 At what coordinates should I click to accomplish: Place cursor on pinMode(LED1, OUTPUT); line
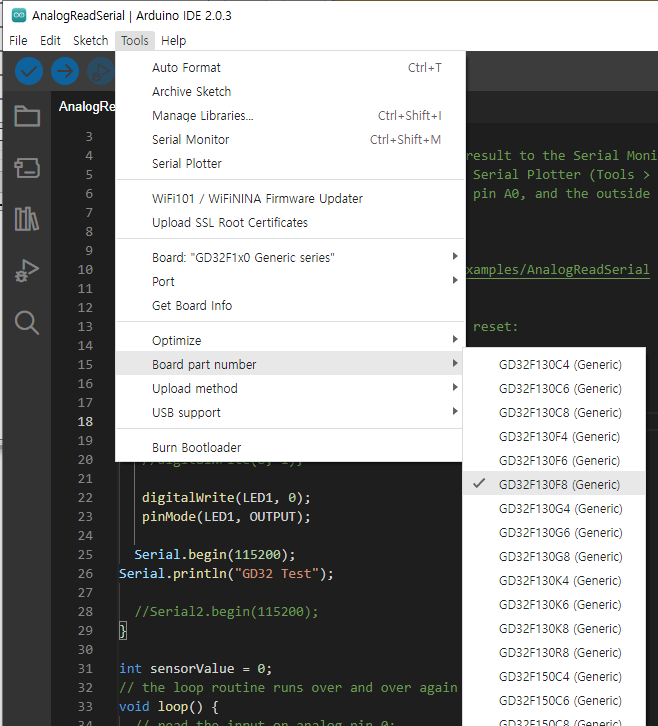tap(226, 517)
